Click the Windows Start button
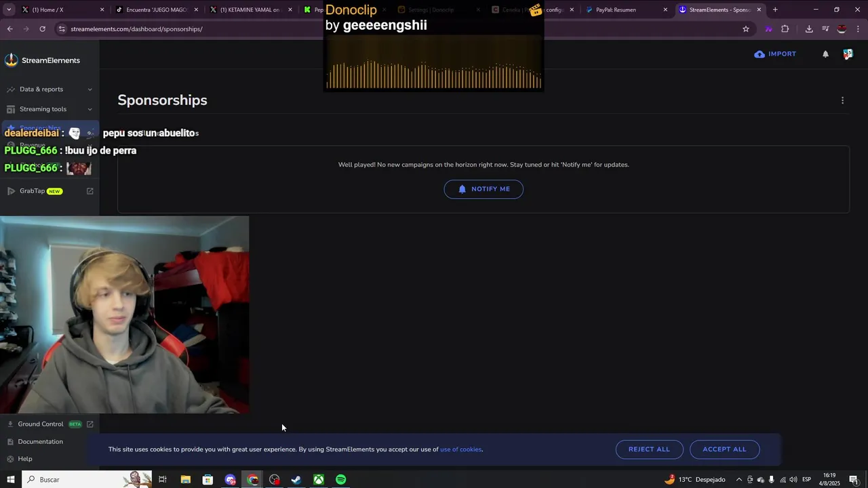The width and height of the screenshot is (868, 488). tap(11, 480)
